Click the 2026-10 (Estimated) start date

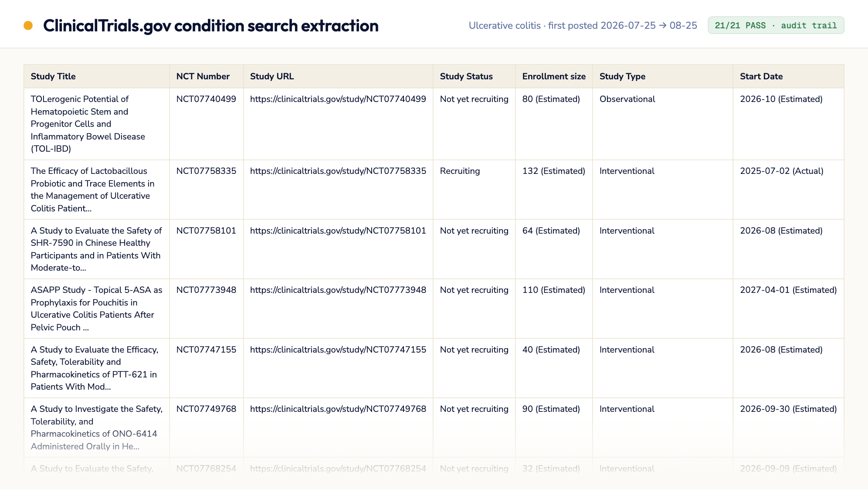(781, 99)
